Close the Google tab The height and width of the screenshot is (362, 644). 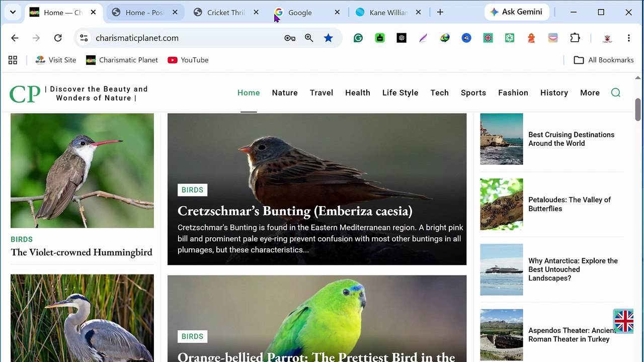pyautogui.click(x=337, y=13)
